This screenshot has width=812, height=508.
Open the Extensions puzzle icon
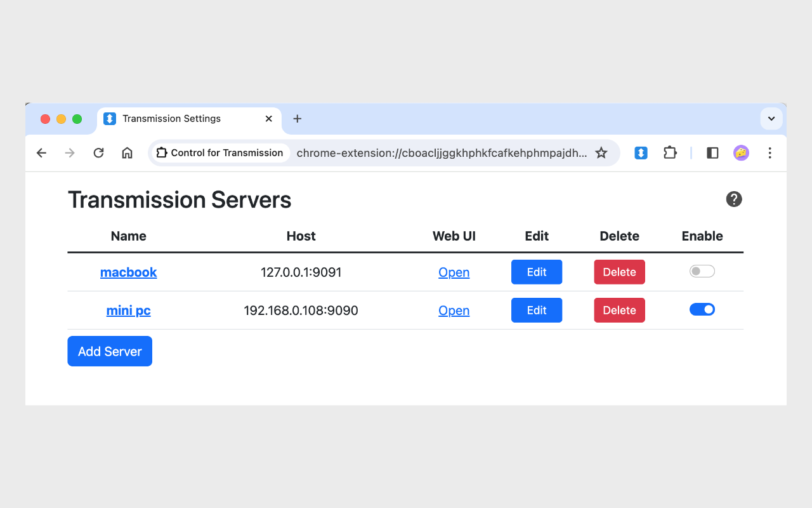point(670,153)
